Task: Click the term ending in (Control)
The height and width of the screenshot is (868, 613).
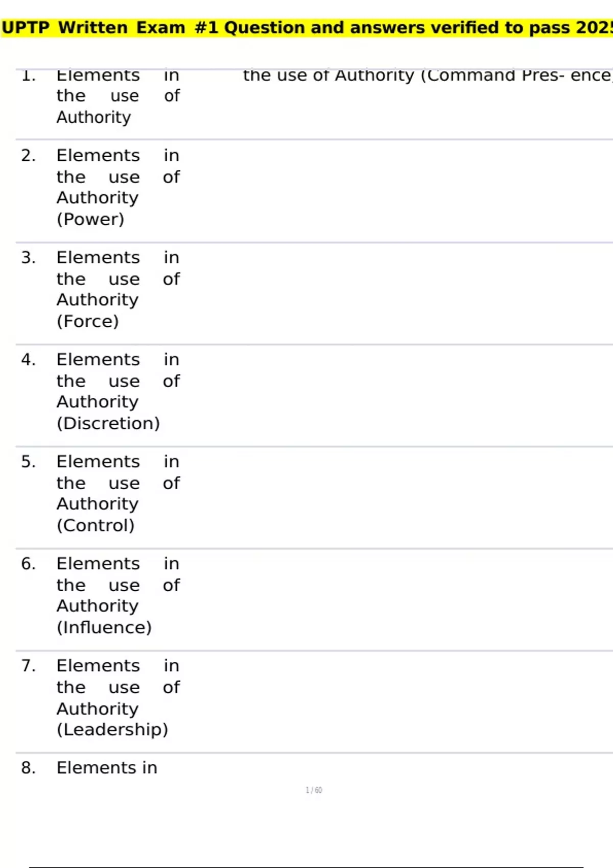Action: point(118,493)
